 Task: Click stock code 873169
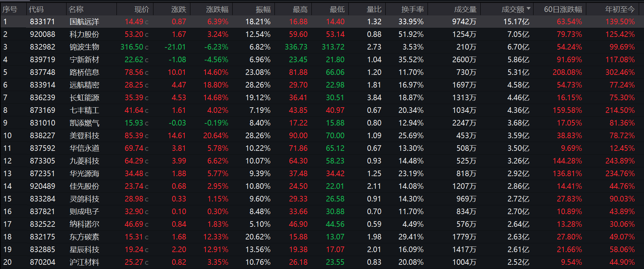pos(43,110)
